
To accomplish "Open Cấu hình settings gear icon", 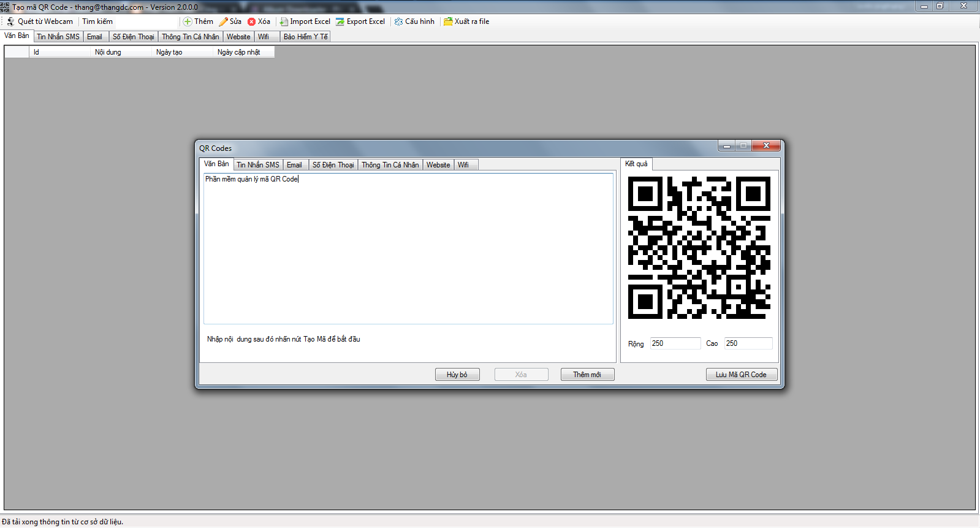I will tap(398, 21).
